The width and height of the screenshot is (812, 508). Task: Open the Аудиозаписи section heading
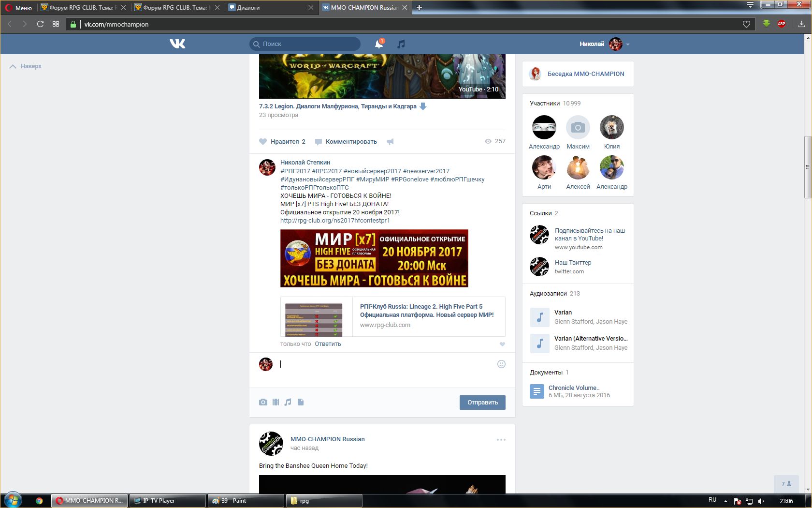pyautogui.click(x=548, y=294)
